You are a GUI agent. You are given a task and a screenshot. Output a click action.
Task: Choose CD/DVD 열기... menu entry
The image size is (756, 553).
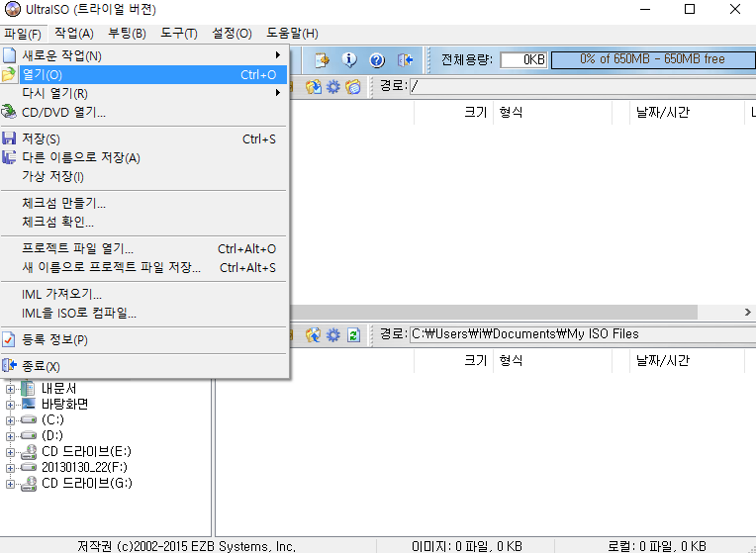(x=144, y=113)
